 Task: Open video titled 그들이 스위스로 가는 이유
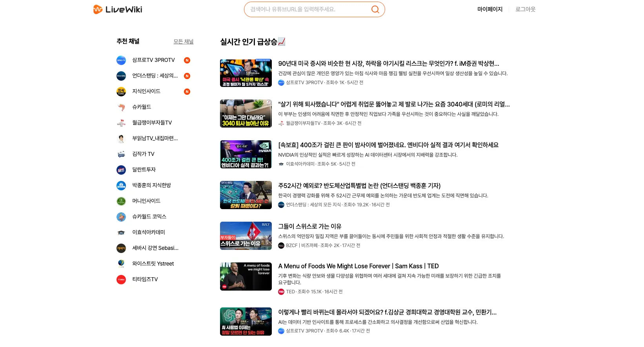tap(309, 226)
